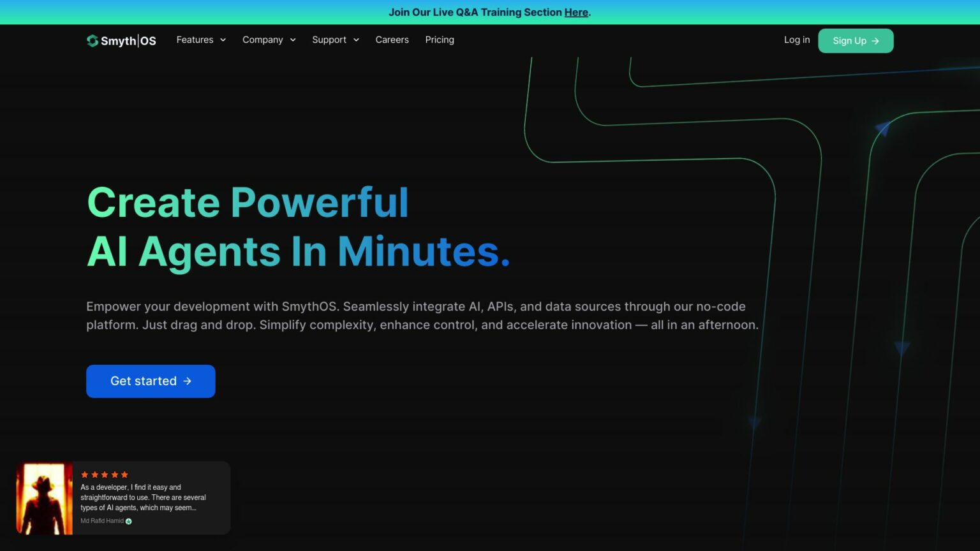The width and height of the screenshot is (980, 551).
Task: Expand the Company menu chevron
Action: pyautogui.click(x=293, y=40)
